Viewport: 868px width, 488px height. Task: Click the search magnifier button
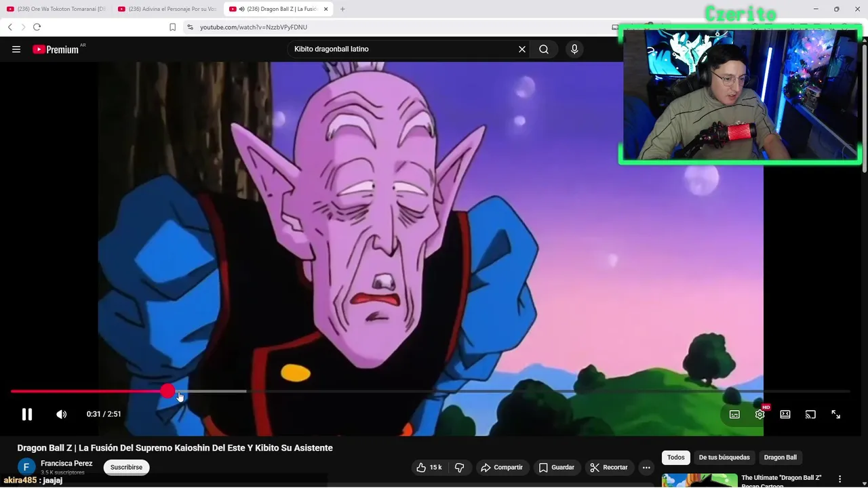pos(544,49)
